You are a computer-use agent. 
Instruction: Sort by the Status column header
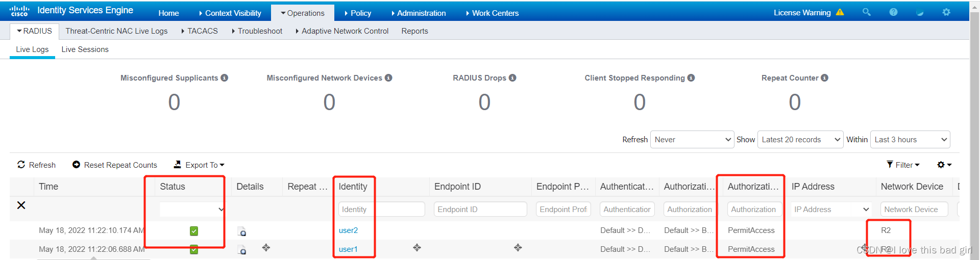[x=173, y=187]
